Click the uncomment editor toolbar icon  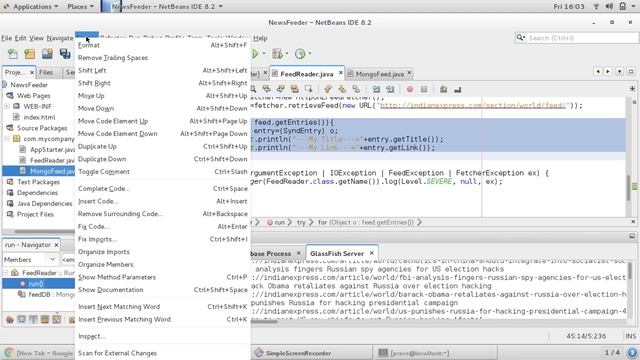point(457,89)
